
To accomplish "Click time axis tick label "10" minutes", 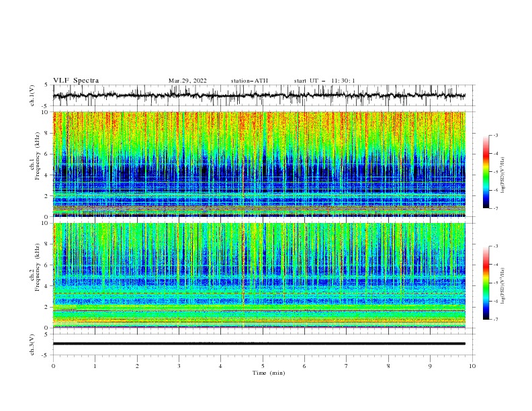I will (x=472, y=366).
